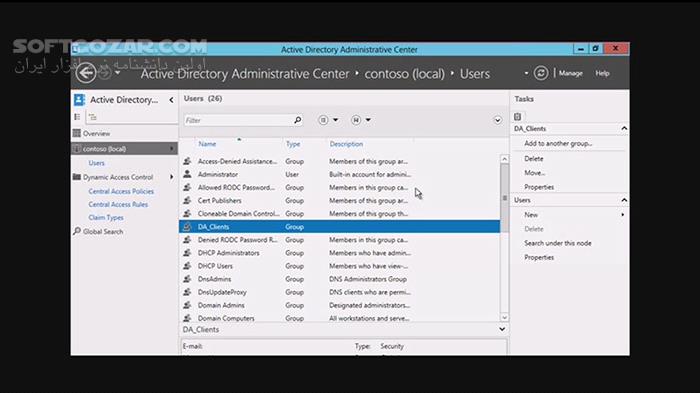The width and height of the screenshot is (700, 393).
Task: Collapse the DA_Clients preview pane chevron
Action: [502, 329]
